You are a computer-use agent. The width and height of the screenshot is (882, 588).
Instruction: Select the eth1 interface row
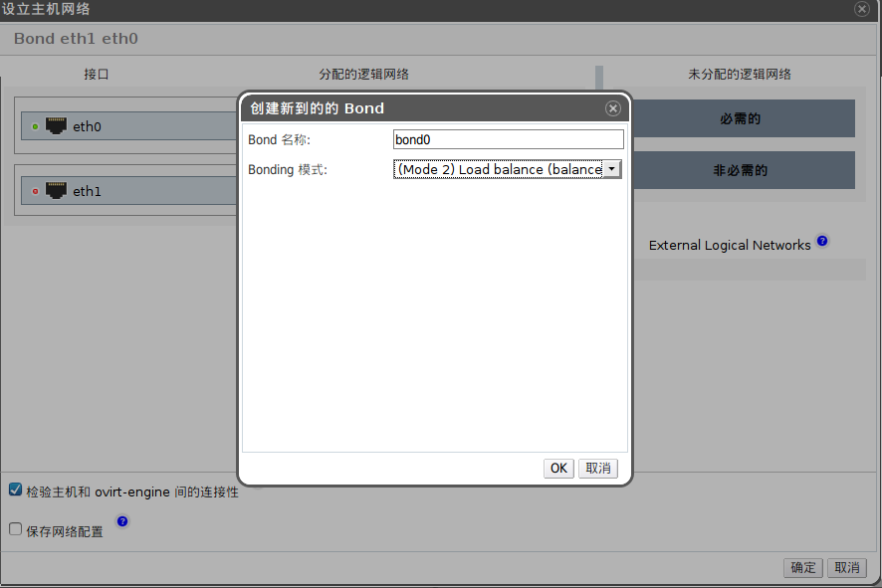click(130, 191)
